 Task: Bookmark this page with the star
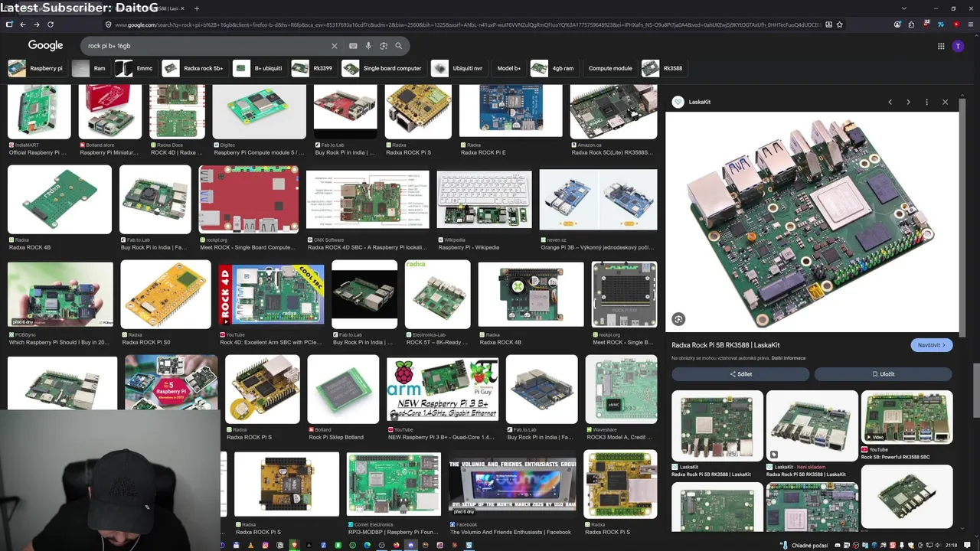840,24
